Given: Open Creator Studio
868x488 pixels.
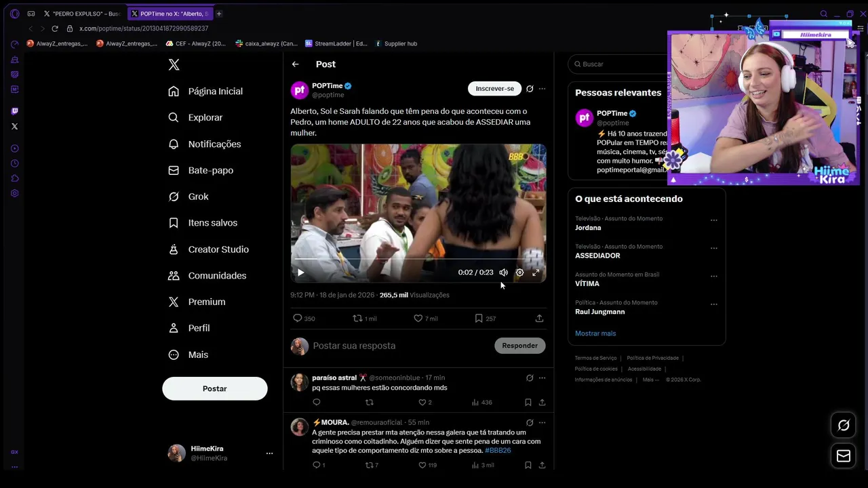Looking at the screenshot, I should pyautogui.click(x=209, y=249).
